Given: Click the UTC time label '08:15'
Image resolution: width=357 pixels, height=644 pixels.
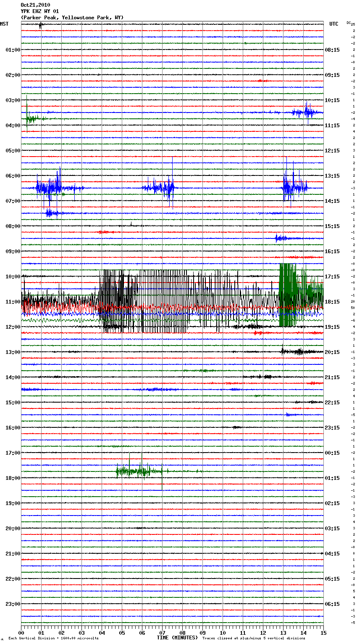Looking at the screenshot, I should pyautogui.click(x=332, y=50).
